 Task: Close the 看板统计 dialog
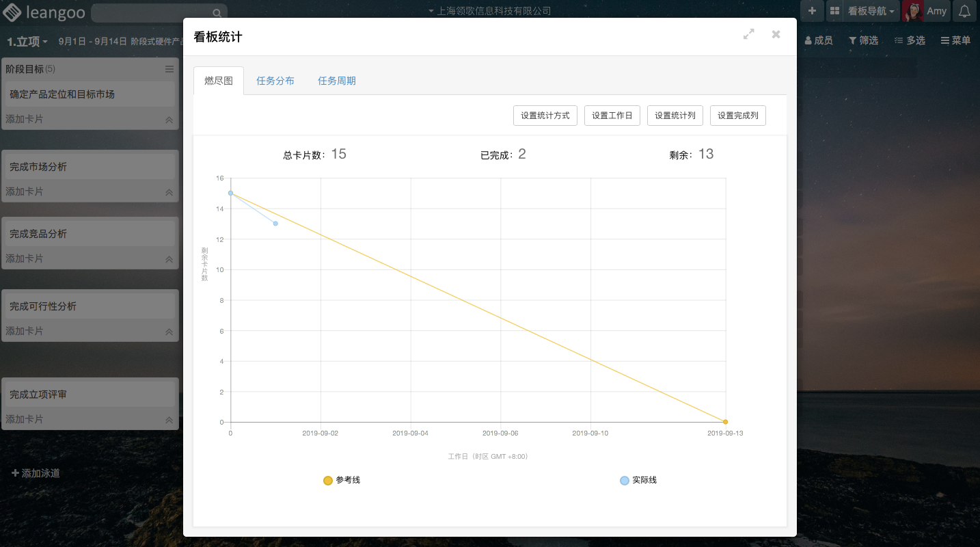coord(776,34)
